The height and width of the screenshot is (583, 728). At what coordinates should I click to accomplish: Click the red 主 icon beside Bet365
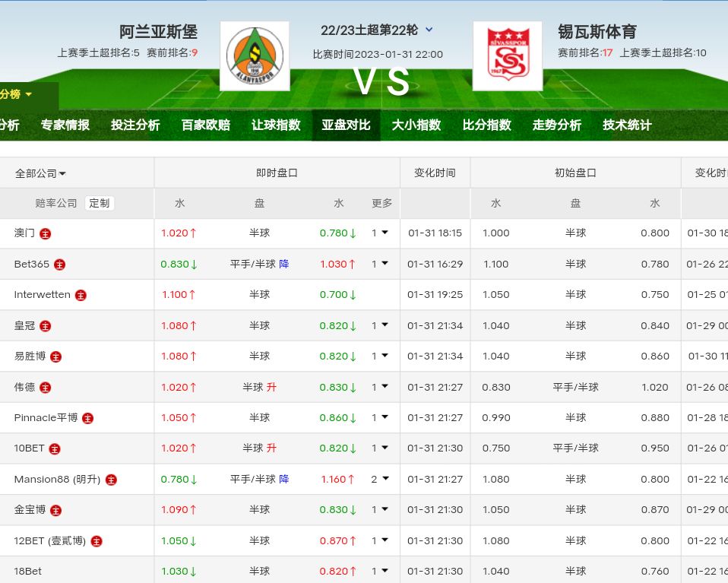pos(60,265)
